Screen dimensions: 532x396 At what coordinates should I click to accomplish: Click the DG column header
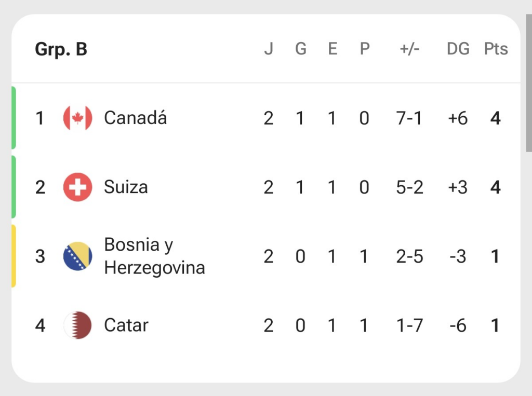click(458, 49)
